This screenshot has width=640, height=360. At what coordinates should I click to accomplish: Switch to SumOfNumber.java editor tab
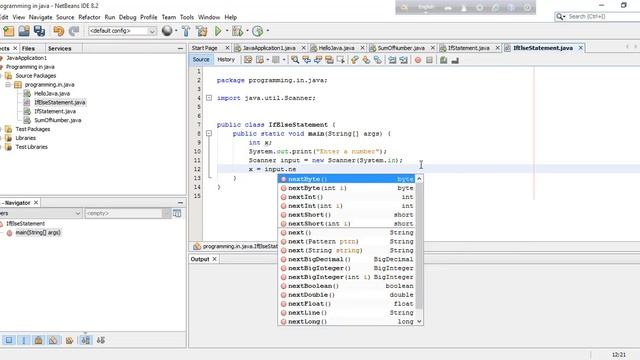(401, 48)
